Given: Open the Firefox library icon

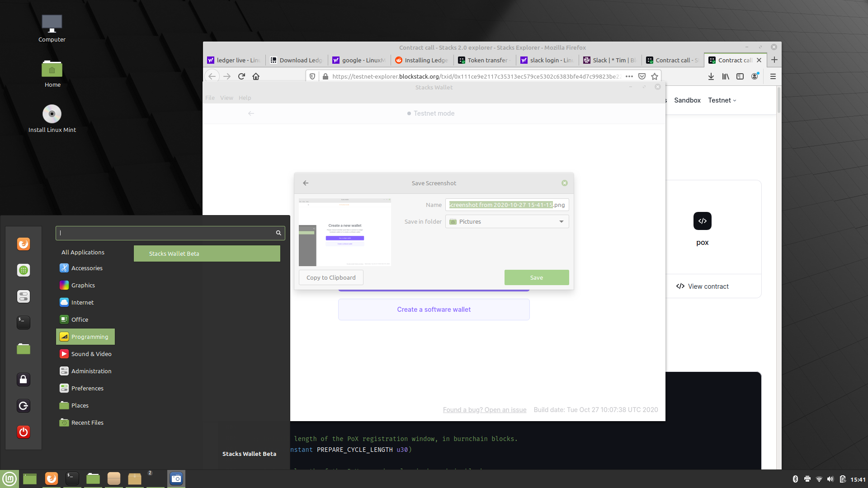Looking at the screenshot, I should tap(726, 76).
